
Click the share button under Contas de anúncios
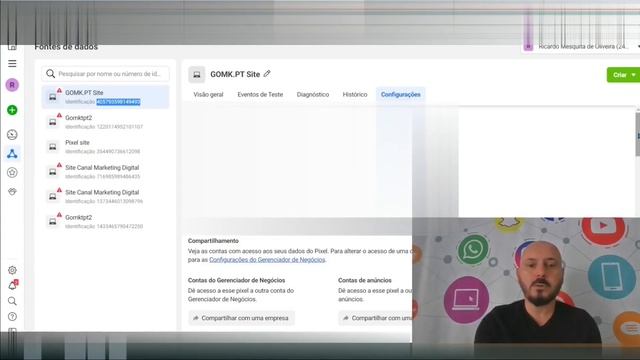coord(375,318)
